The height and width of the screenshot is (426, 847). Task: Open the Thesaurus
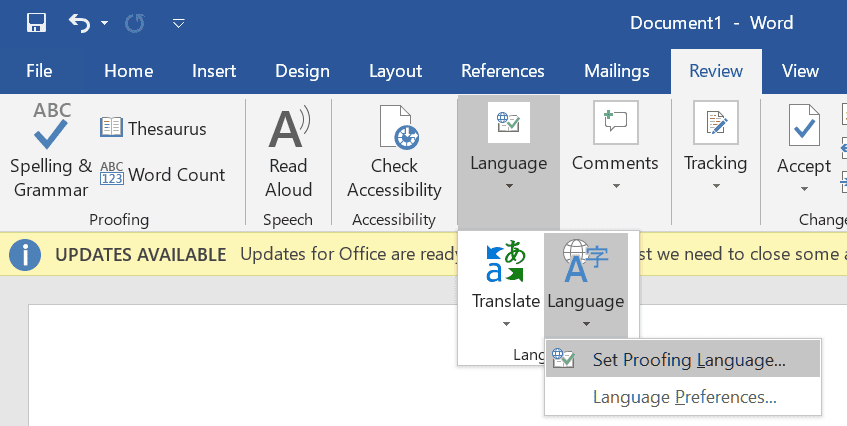(153, 129)
